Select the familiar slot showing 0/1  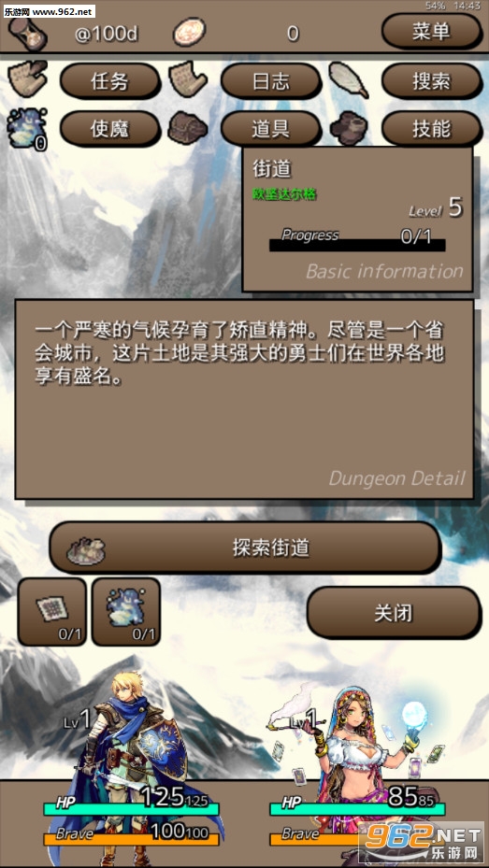(125, 612)
